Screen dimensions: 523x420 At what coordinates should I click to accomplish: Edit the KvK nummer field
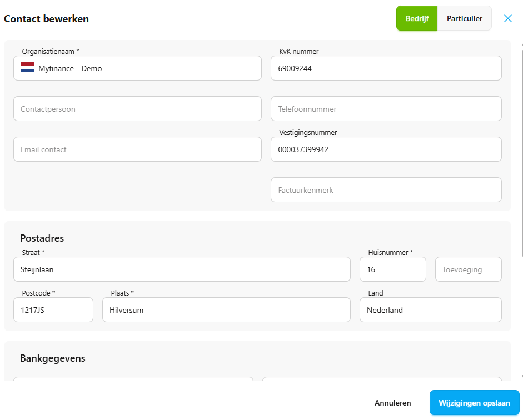[386, 68]
